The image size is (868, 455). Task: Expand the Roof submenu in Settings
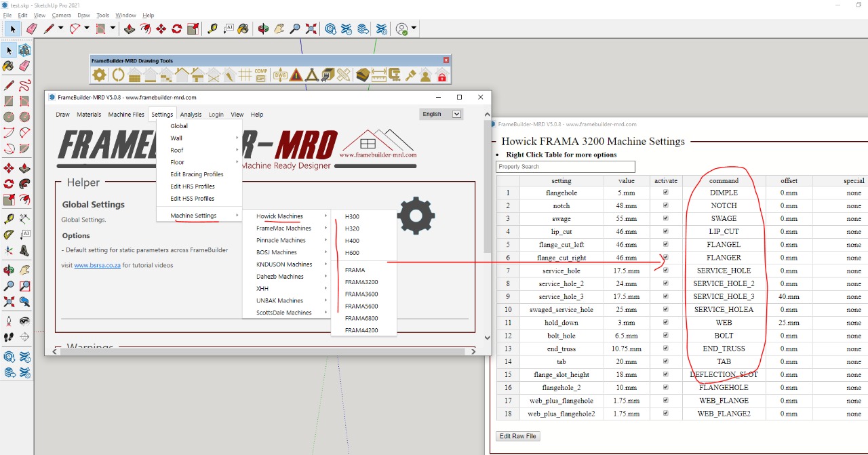click(x=199, y=151)
